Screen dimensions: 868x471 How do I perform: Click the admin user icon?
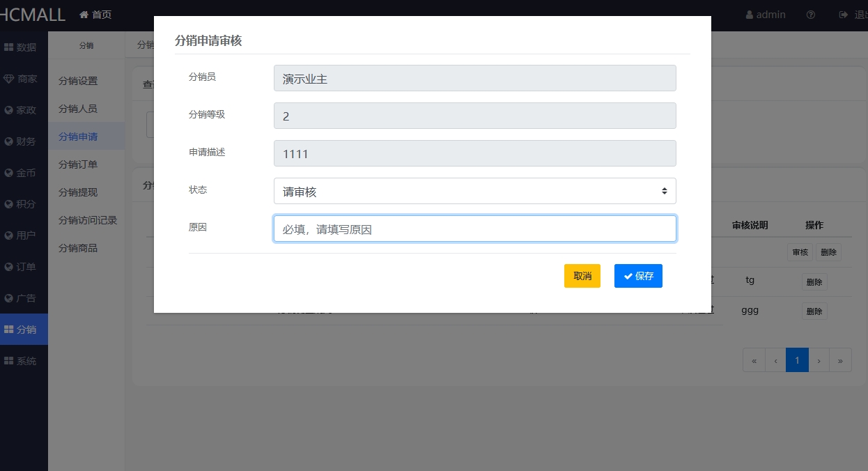point(750,15)
